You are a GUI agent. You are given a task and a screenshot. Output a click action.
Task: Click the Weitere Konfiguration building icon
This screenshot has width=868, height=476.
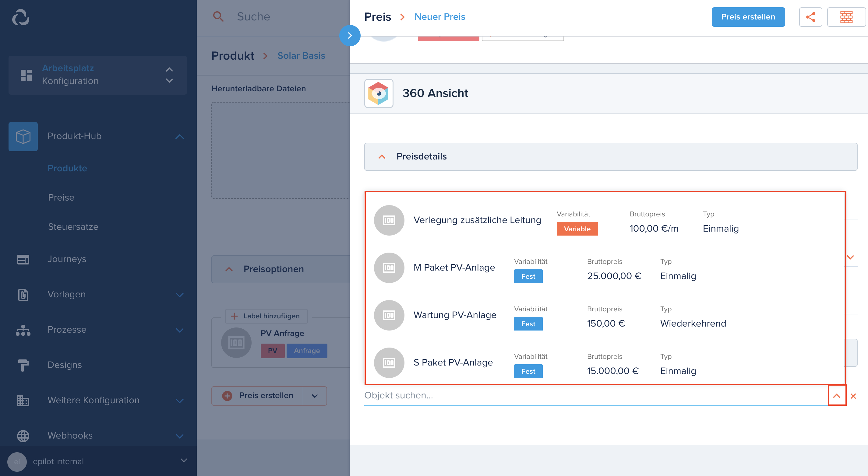click(23, 400)
